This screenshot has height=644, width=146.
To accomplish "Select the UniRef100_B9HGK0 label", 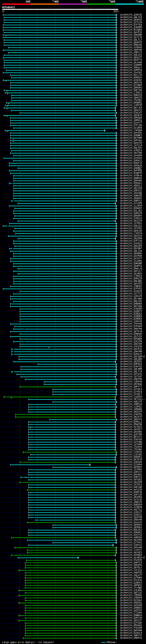I will [x=131, y=77].
